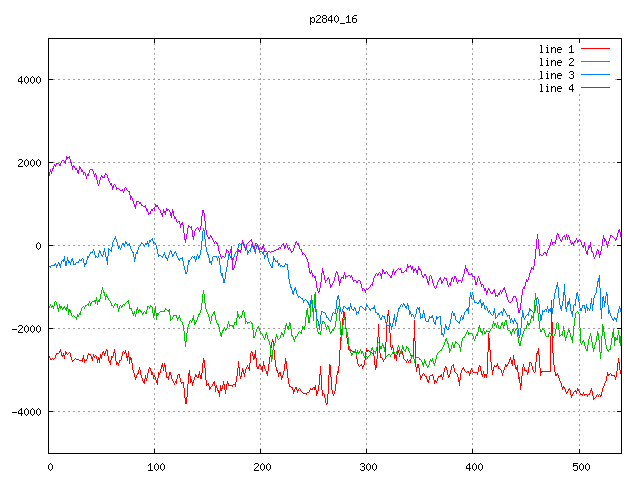Image resolution: width=640 pixels, height=480 pixels.
Task: Click the "line 4" legend label
Action: click(556, 88)
